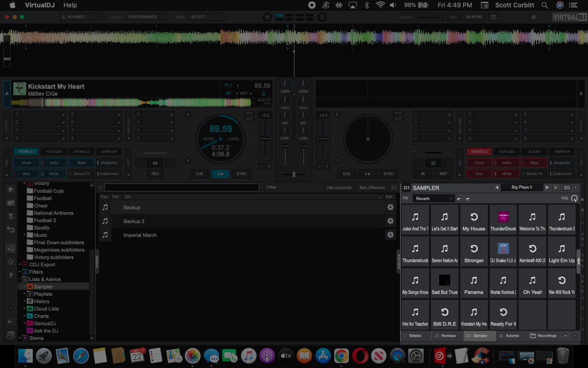Image resolution: width=588 pixels, height=368 pixels.
Task: Trigger the ThunderStruck pad with pink artwork
Action: pyautogui.click(x=503, y=219)
